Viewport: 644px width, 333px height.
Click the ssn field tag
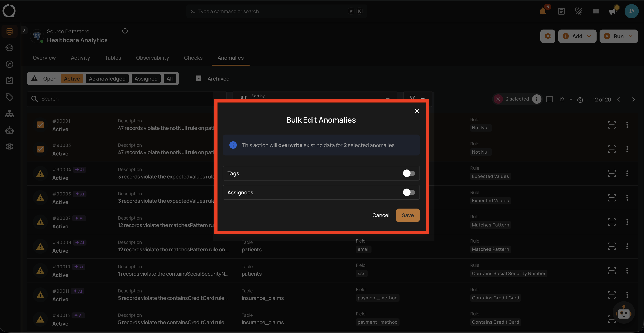coord(361,273)
